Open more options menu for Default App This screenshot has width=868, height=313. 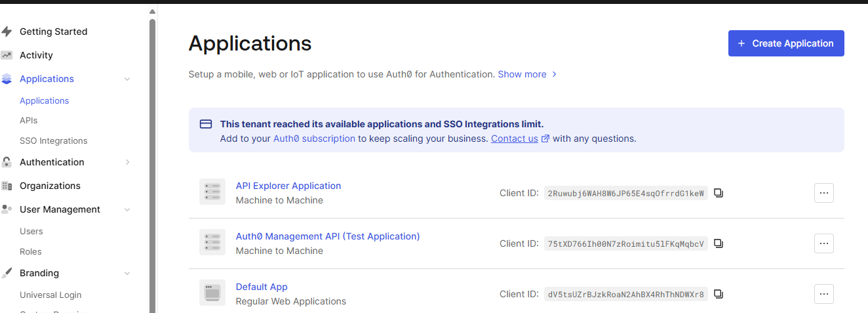(823, 294)
